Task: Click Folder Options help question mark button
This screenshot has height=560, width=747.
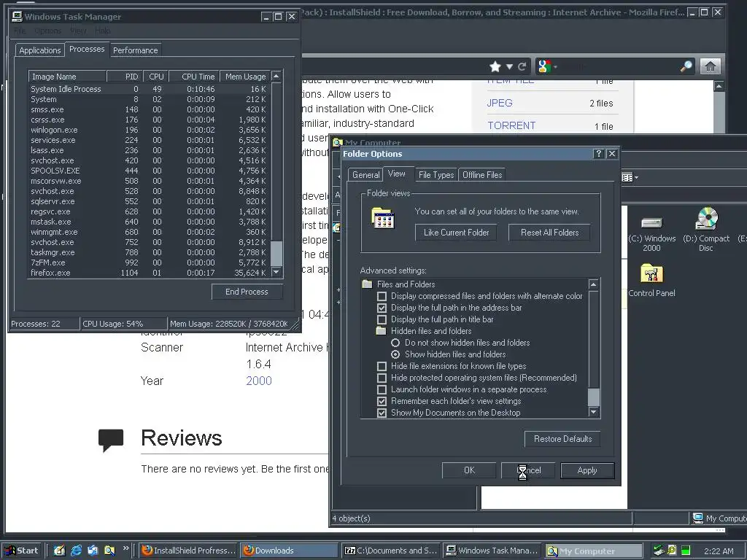Action: (x=599, y=153)
